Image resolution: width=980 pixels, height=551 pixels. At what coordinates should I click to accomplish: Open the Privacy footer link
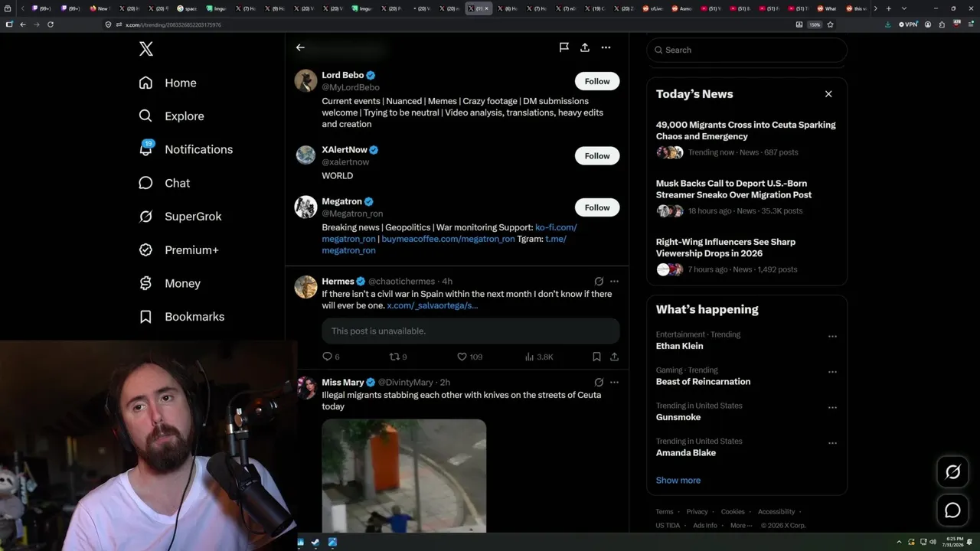(697, 512)
